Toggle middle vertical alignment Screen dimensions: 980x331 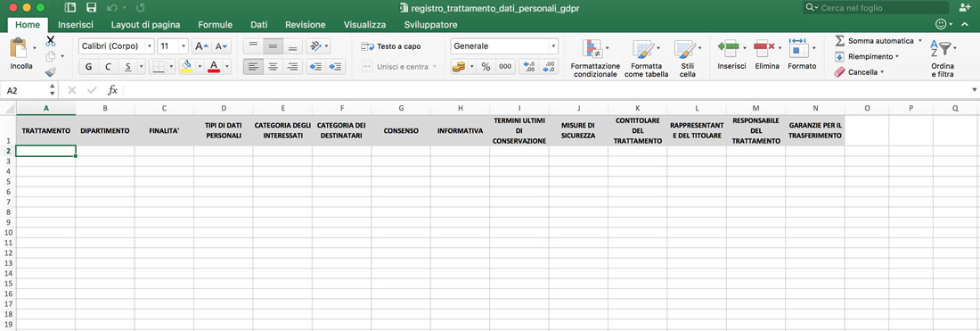pos(273,46)
